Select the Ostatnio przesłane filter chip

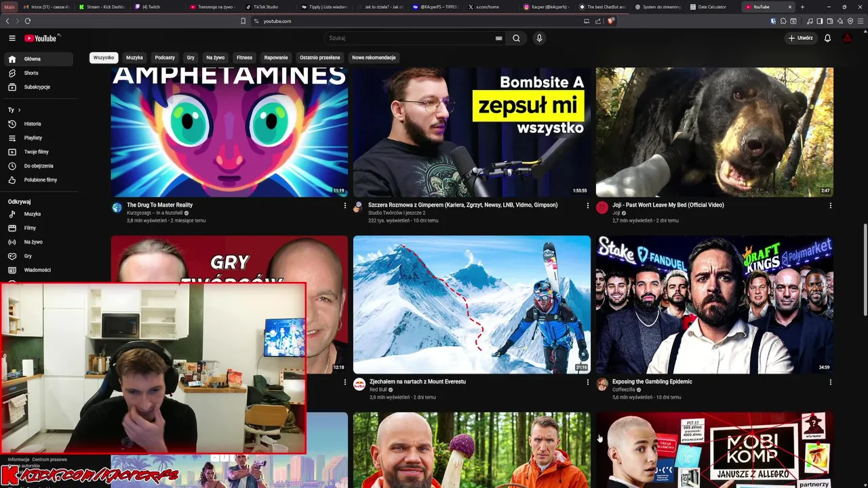coord(320,58)
